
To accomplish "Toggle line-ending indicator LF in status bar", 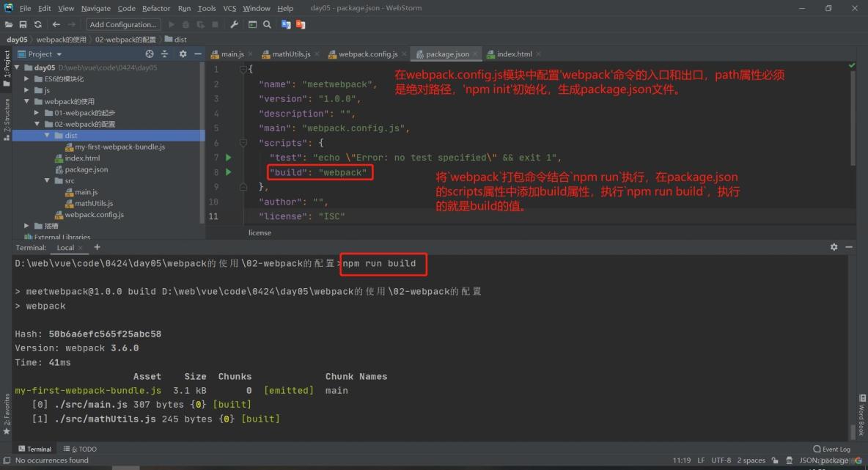I will point(702,460).
